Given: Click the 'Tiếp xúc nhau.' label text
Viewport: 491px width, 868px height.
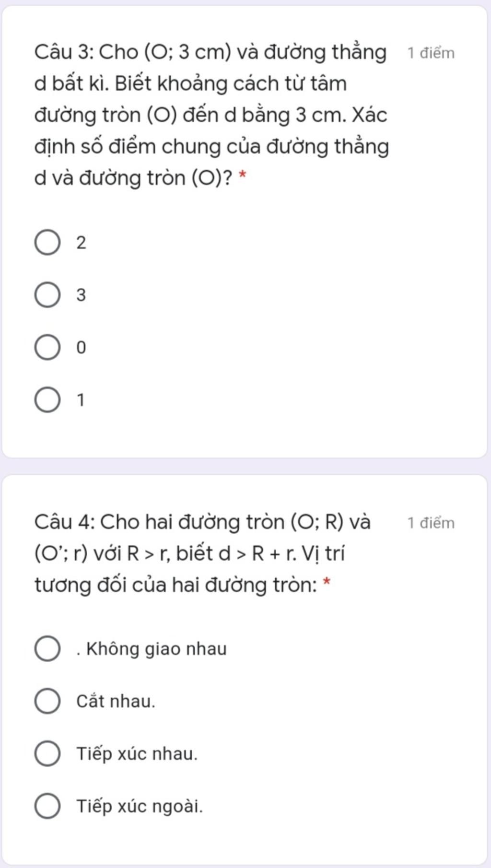Looking at the screenshot, I should [x=137, y=754].
